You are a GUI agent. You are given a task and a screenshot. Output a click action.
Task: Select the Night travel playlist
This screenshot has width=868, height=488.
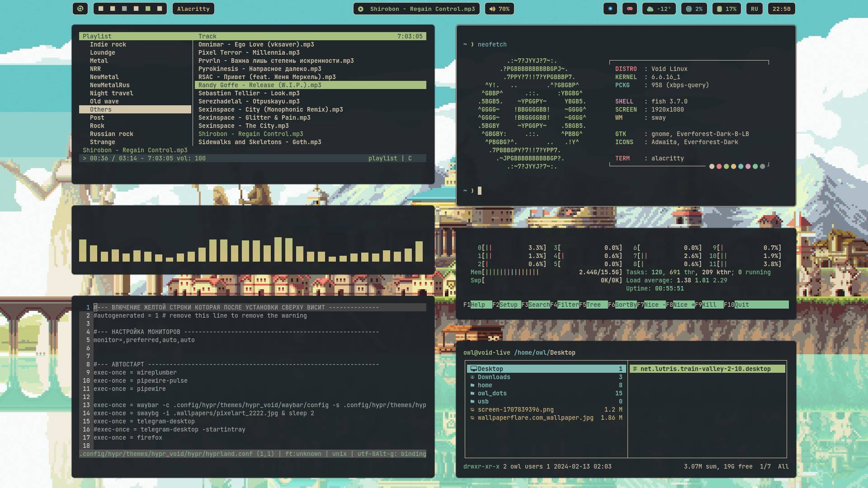tap(111, 93)
